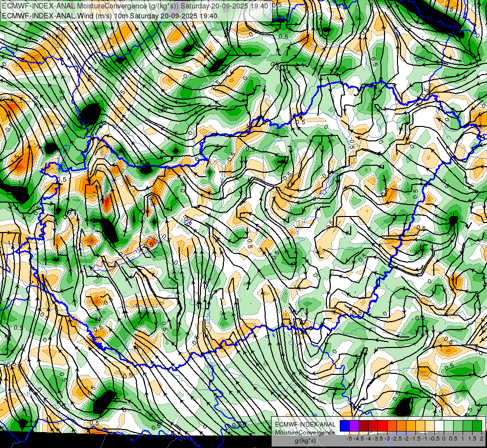Pick the light green swatch between 0.5 and 1
The width and height of the screenshot is (487, 448).
coord(458,426)
